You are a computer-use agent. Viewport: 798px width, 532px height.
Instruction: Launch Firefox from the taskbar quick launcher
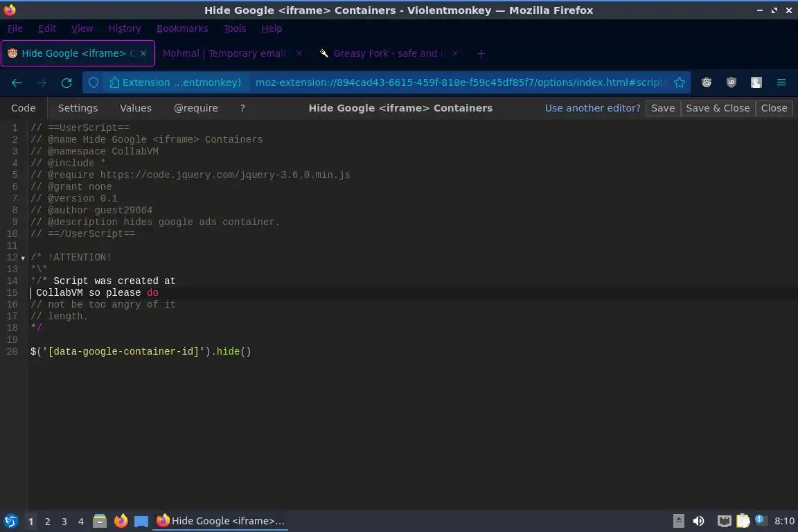pyautogui.click(x=121, y=521)
